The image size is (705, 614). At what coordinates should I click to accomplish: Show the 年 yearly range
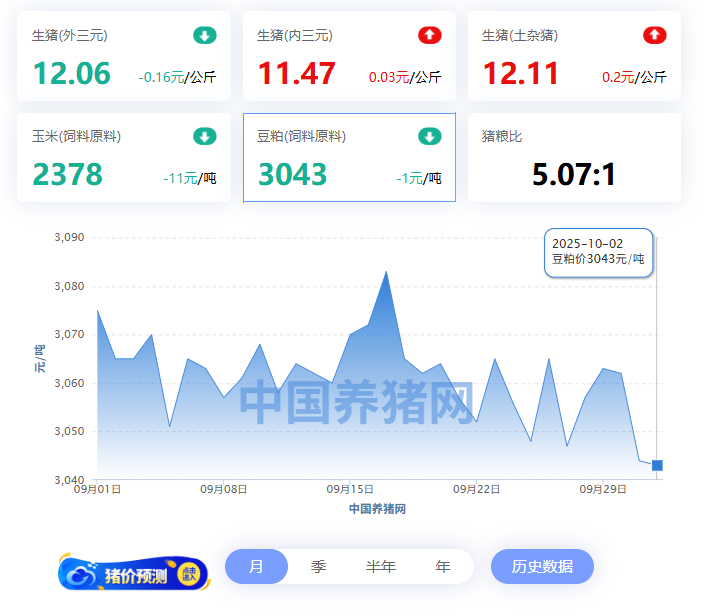[443, 567]
